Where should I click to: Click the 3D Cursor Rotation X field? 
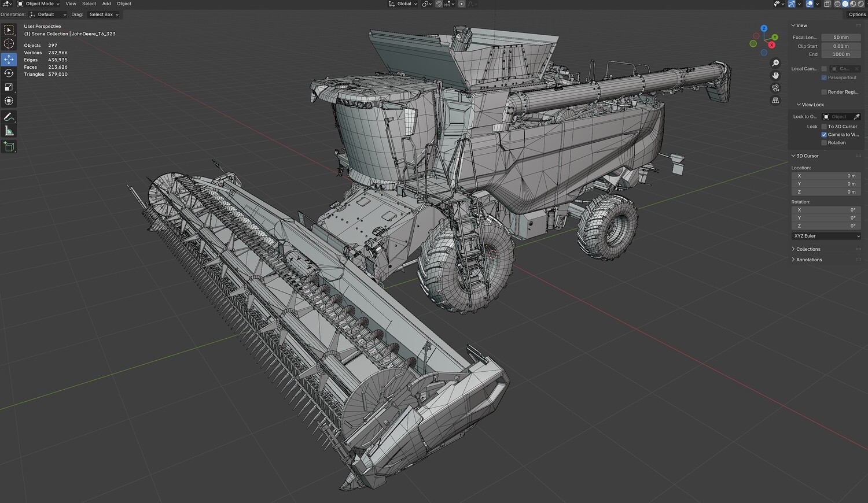826,210
